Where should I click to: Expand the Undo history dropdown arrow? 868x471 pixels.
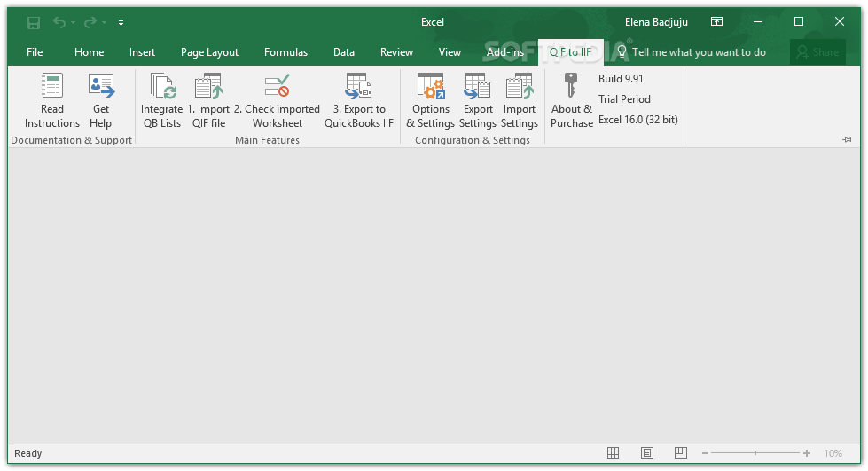pos(73,23)
